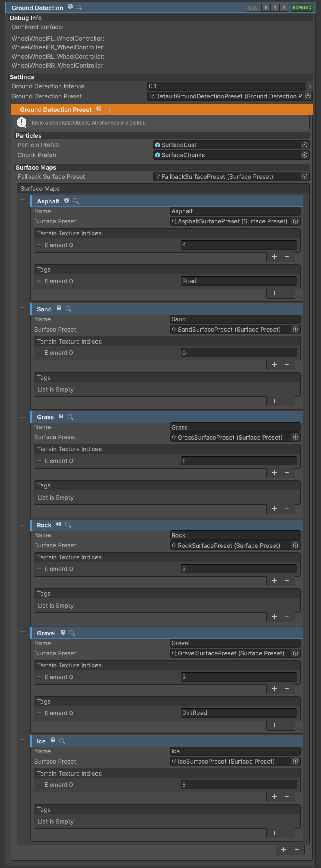Collapse the Asphalt surface map section
Viewport: 321px width, 868px height.
(167, 201)
